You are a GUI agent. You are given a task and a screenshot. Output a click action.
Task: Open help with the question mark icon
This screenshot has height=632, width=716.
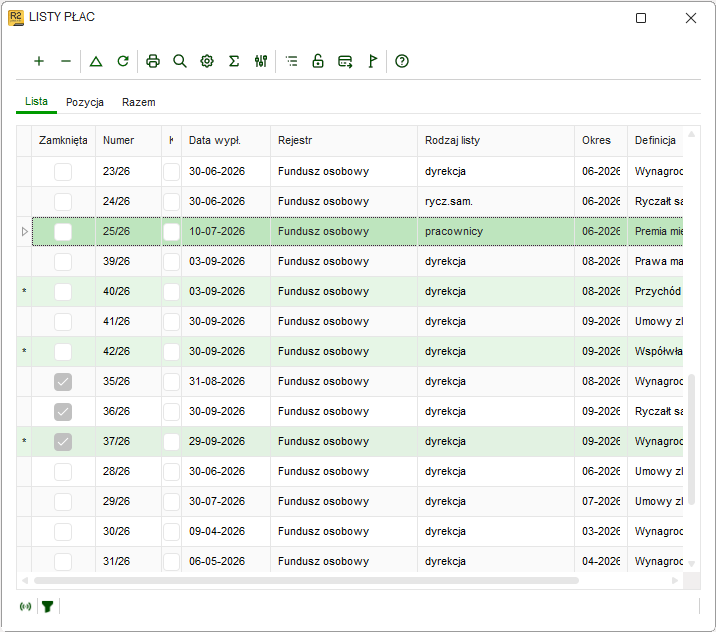coord(402,61)
